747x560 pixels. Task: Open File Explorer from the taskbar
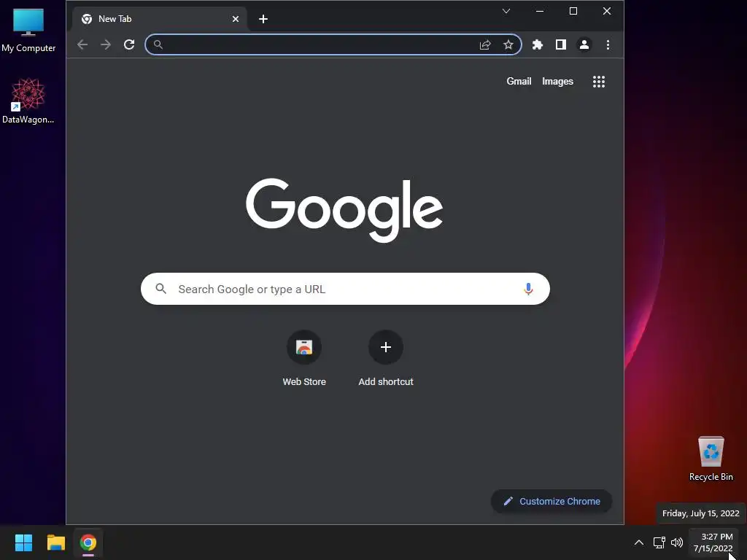[55, 542]
